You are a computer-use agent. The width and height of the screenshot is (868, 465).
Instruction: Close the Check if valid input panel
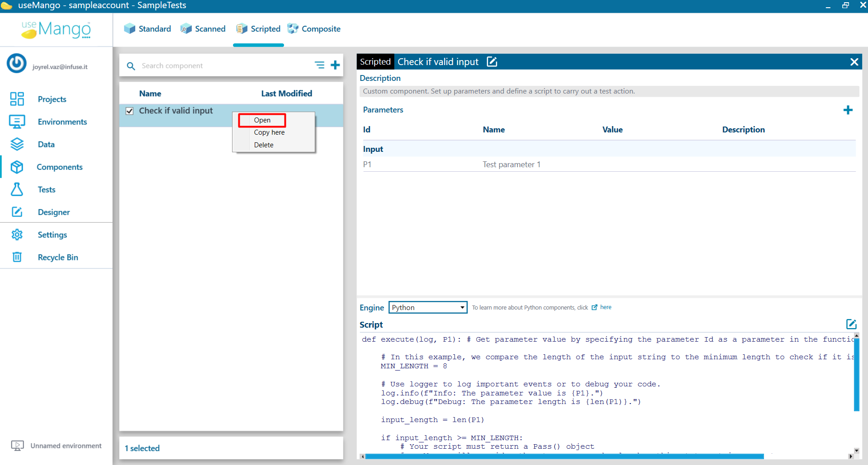pyautogui.click(x=854, y=62)
